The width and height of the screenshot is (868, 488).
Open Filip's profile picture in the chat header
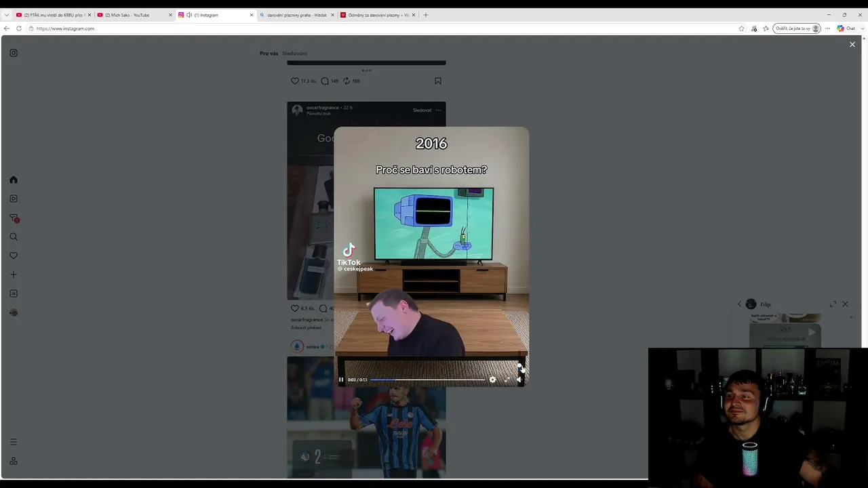pos(751,304)
